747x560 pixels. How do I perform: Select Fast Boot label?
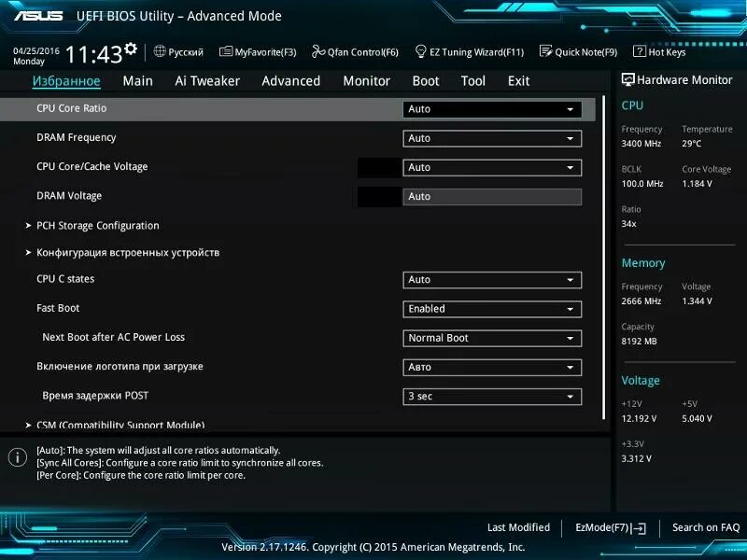[x=58, y=308]
